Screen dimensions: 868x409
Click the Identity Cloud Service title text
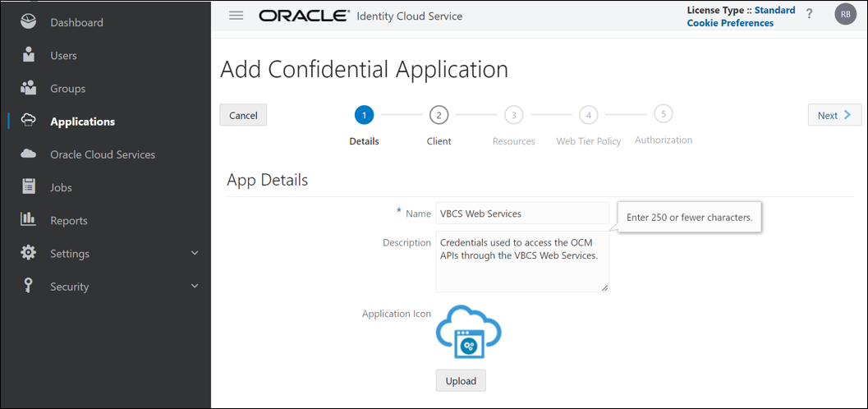[x=410, y=16]
